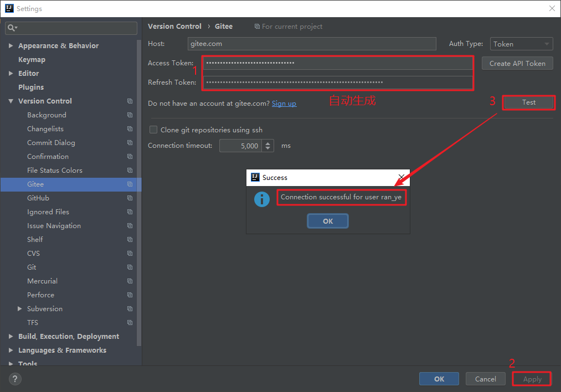Click the Cancel button
The height and width of the screenshot is (392, 561).
coord(486,379)
